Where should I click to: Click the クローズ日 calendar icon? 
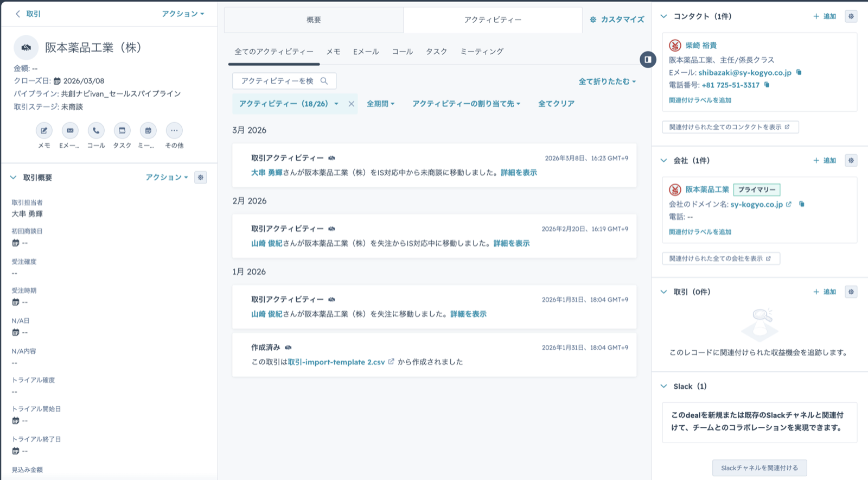tap(56, 81)
